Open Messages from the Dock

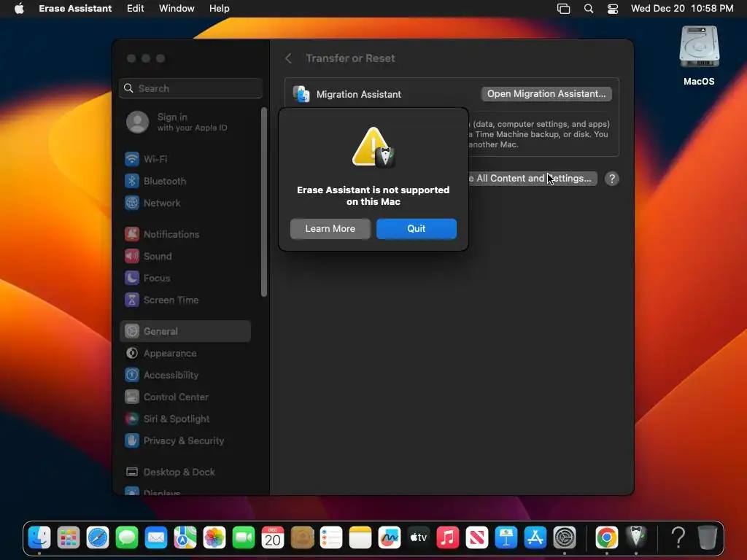[x=127, y=538]
